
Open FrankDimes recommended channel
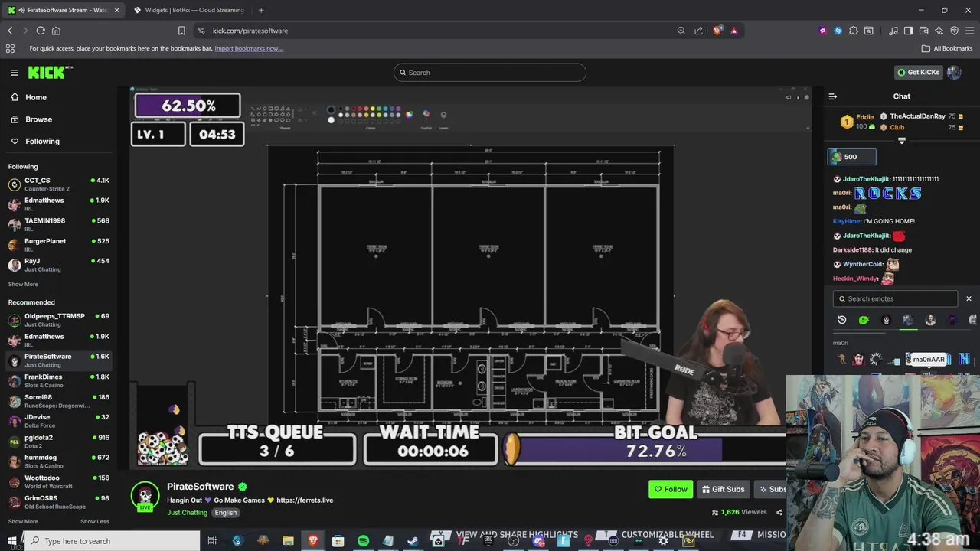pyautogui.click(x=59, y=380)
